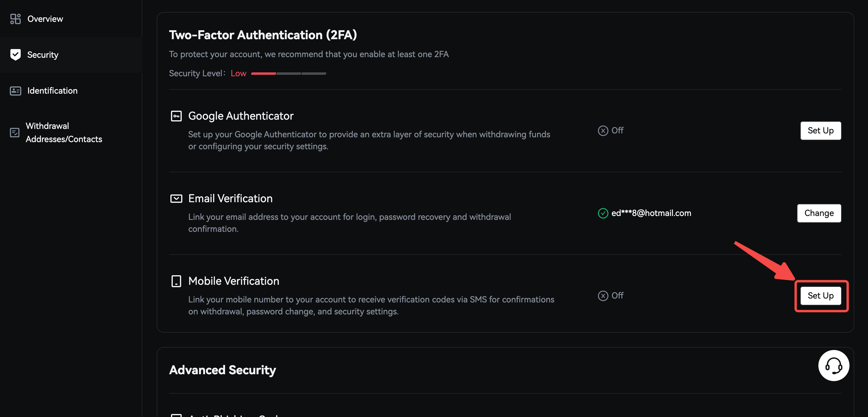Viewport: 868px width, 417px height.
Task: Click the green verified checkmark beside email
Action: (x=603, y=213)
